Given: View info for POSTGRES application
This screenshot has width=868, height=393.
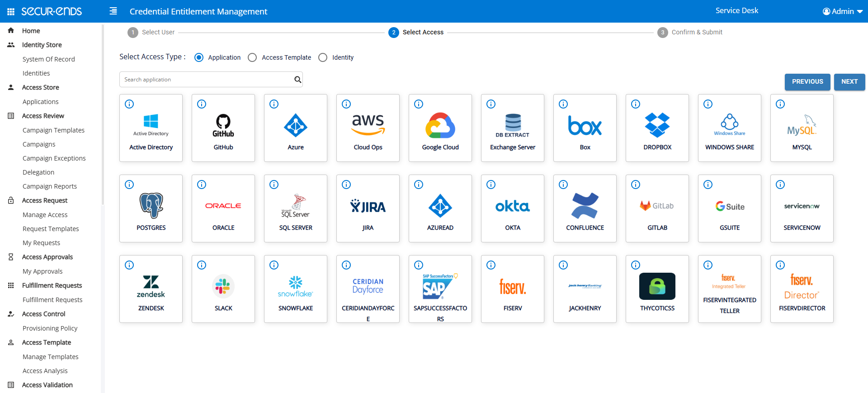Looking at the screenshot, I should [129, 185].
